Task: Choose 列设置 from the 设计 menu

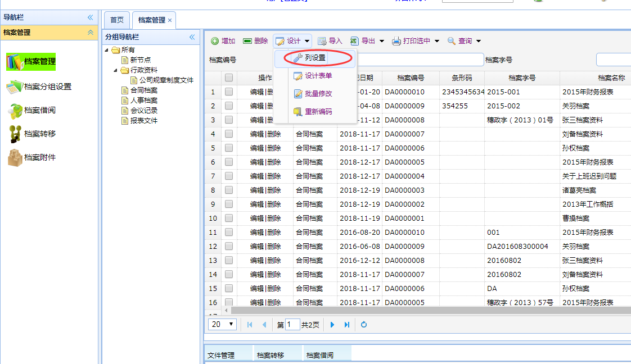Action: 315,57
